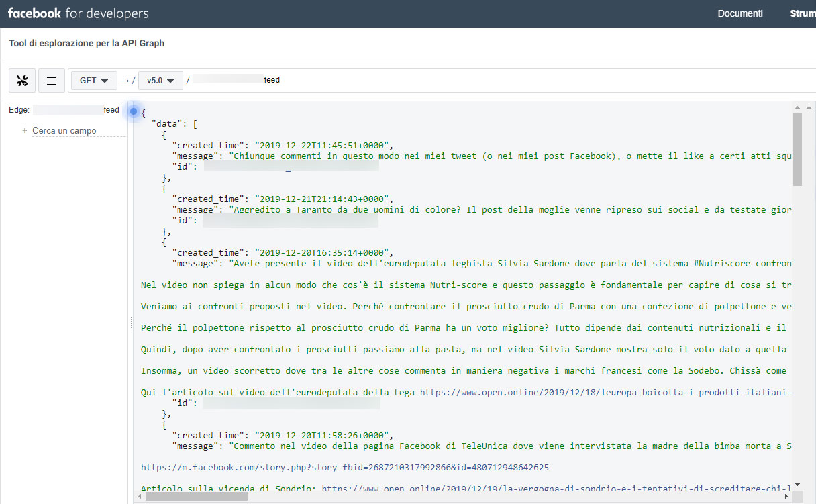The width and height of the screenshot is (816, 504).
Task: Click the Edge label in the sidebar
Action: point(19,110)
